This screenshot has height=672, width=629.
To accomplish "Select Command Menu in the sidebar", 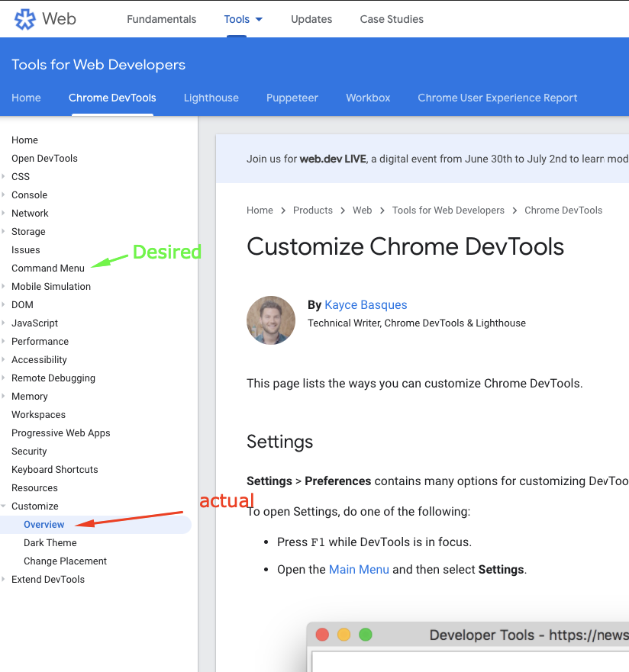I will (47, 268).
